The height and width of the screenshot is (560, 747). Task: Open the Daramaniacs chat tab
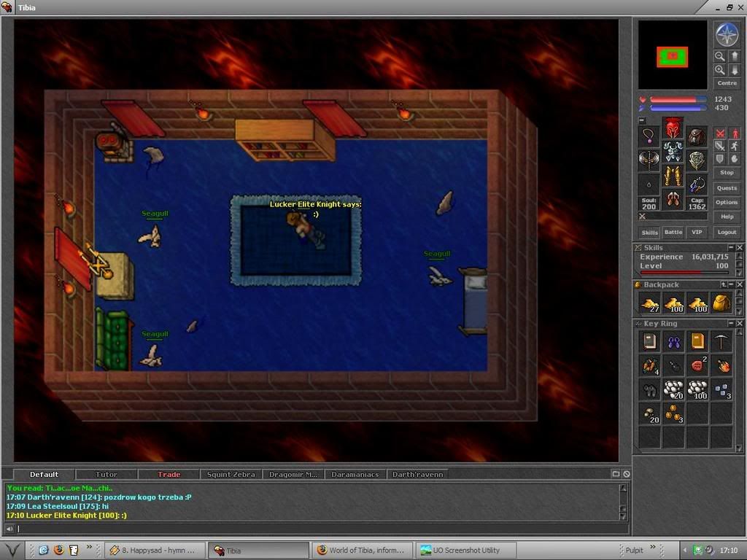pyautogui.click(x=355, y=474)
